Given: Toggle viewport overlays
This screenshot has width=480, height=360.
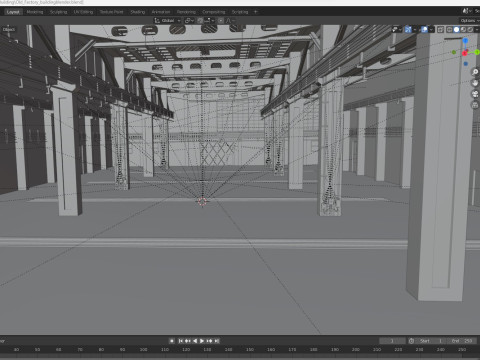Looking at the screenshot, I should pos(424,29).
